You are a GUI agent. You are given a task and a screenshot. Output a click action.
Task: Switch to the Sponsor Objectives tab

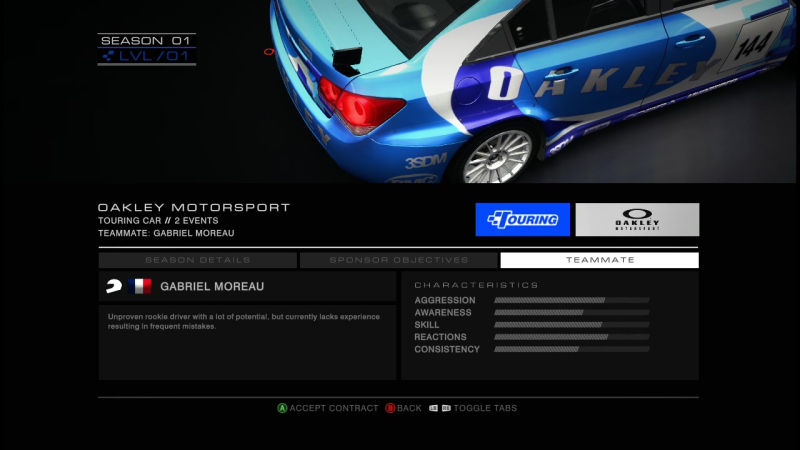pyautogui.click(x=399, y=260)
